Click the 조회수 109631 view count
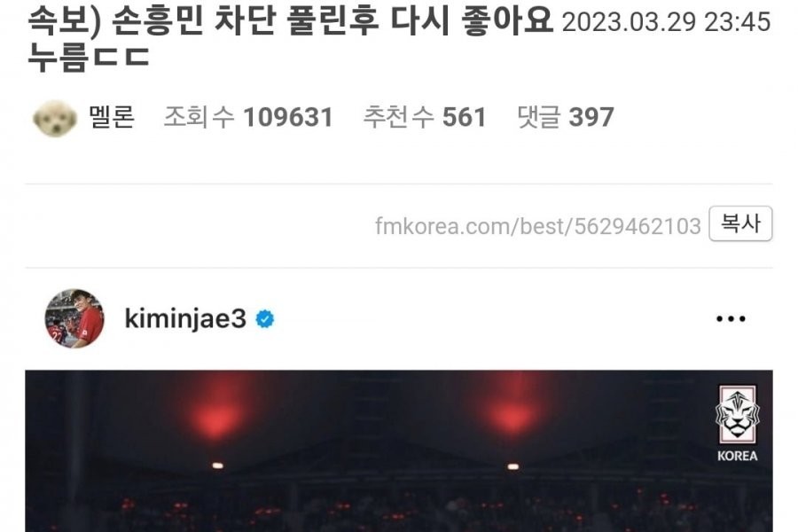Image resolution: width=798 pixels, height=532 pixels. [x=248, y=117]
